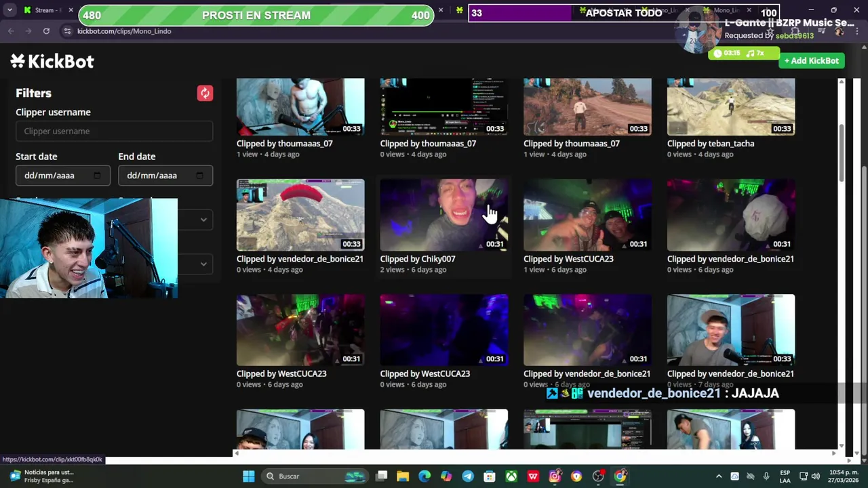Open Copilot from the taskbar
Screen dimensions: 868x488
click(446, 476)
